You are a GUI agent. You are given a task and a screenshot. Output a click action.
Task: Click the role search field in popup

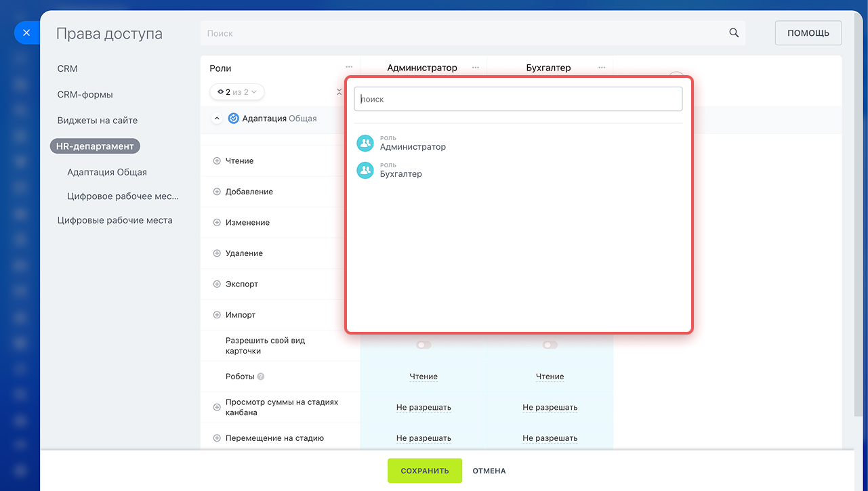pos(518,99)
